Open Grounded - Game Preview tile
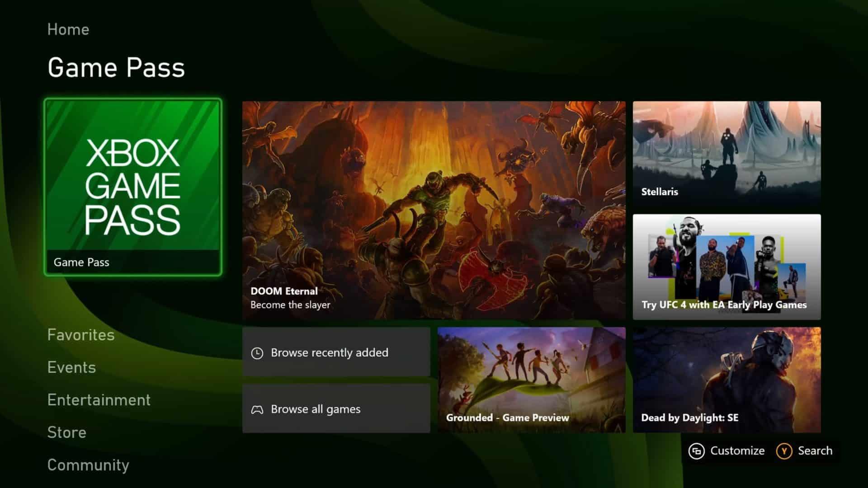This screenshot has height=488, width=868. point(532,380)
